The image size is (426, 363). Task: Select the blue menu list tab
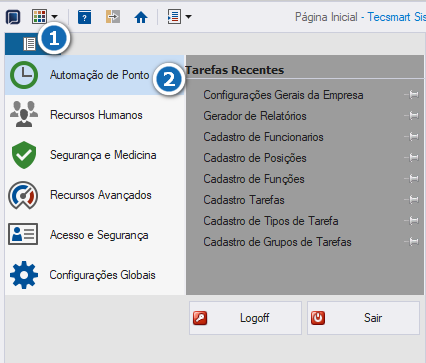click(29, 44)
